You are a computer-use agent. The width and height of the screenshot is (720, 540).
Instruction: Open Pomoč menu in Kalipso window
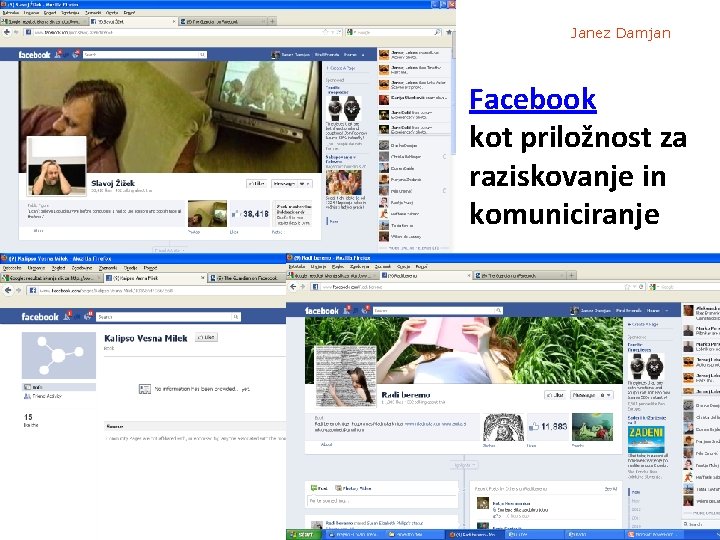[150, 268]
